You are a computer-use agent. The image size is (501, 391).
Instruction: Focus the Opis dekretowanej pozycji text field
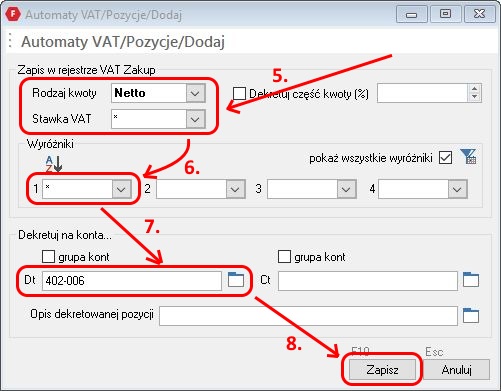coord(308,316)
